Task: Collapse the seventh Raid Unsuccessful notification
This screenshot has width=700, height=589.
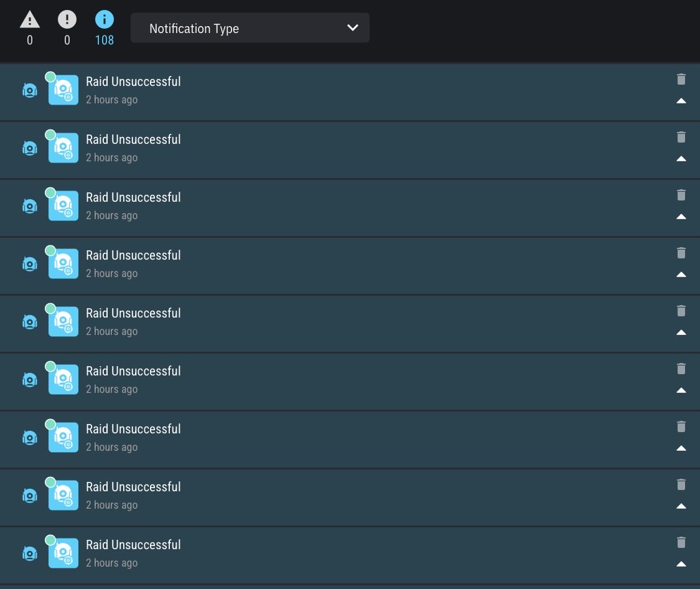Action: click(681, 448)
